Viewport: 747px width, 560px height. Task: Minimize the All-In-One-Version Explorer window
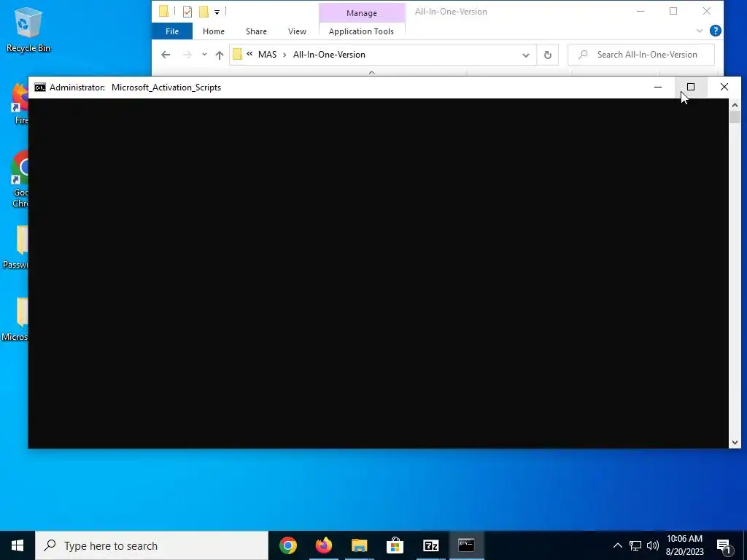tap(640, 12)
